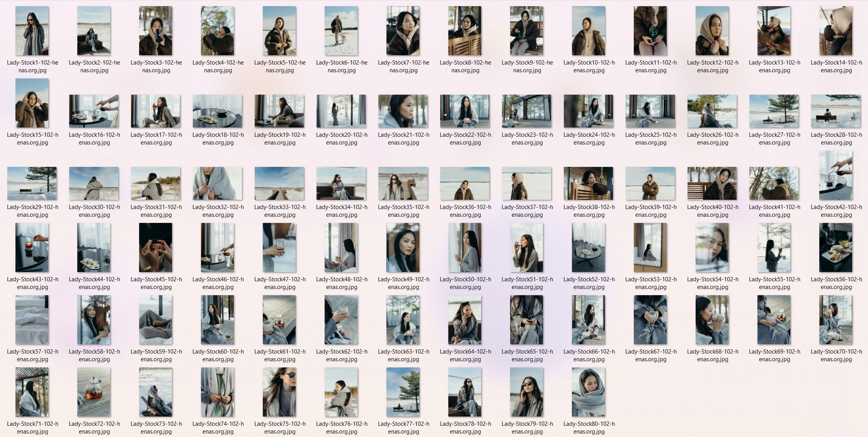Image resolution: width=868 pixels, height=437 pixels.
Task: Click file name Lady-Stock41-102-henas.org.jpg
Action: [x=774, y=211]
